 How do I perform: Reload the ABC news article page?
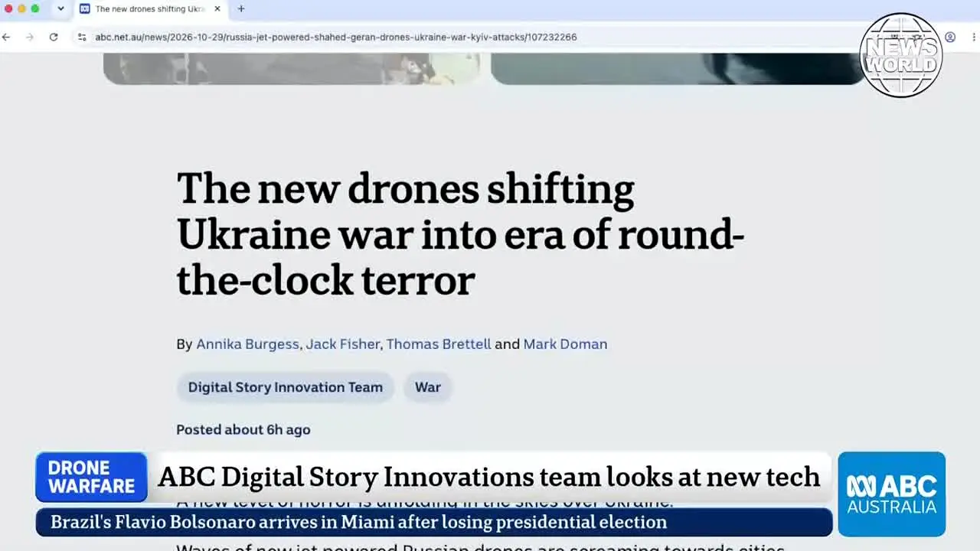coord(54,37)
